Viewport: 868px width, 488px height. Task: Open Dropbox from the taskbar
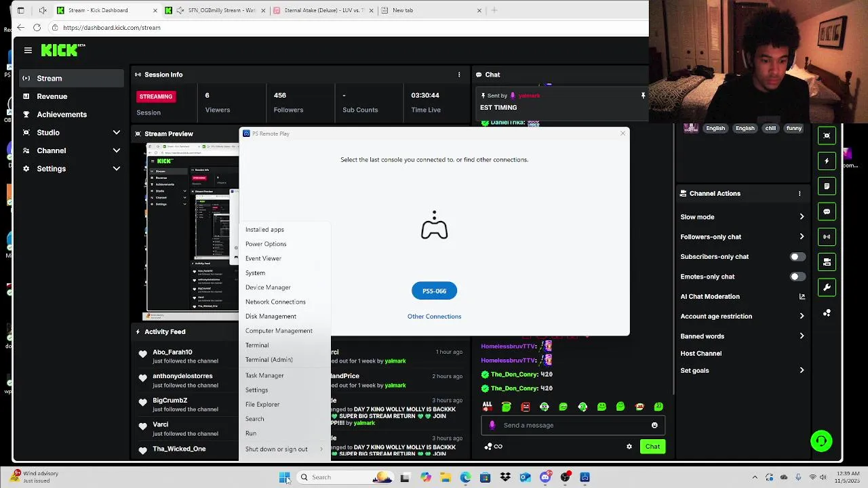tap(505, 477)
